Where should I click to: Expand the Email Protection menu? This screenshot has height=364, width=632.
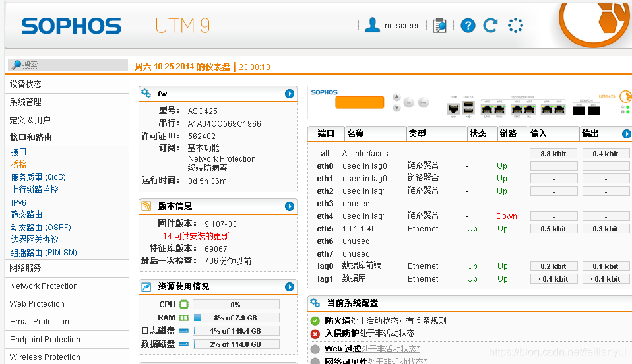pos(67,321)
